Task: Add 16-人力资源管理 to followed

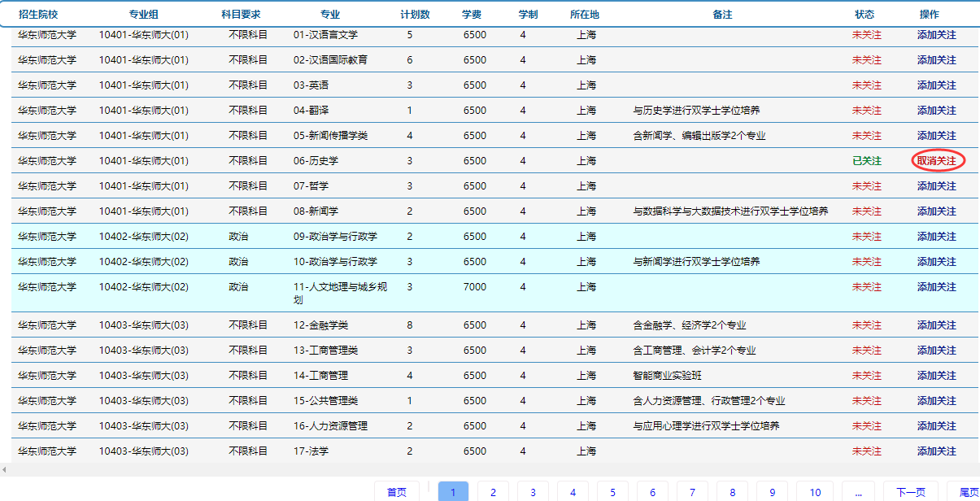Action: click(936, 426)
